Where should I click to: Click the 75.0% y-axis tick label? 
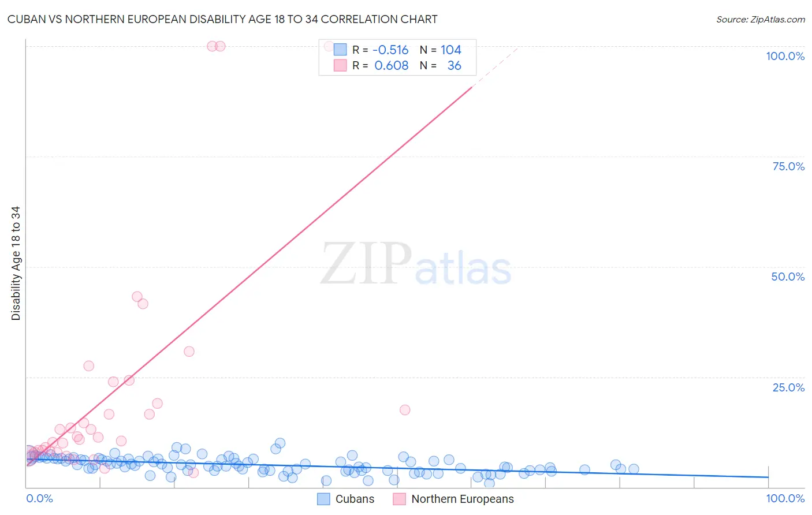coord(788,166)
